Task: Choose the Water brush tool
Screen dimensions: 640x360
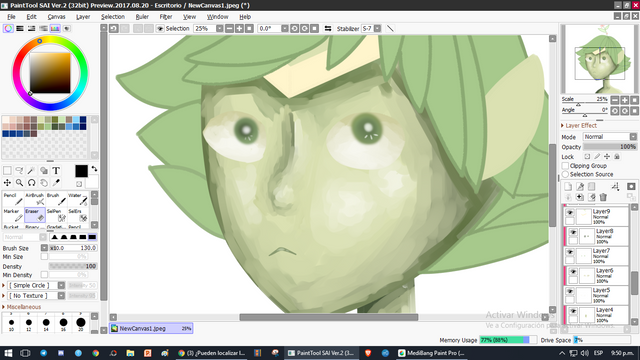Action: (x=78, y=199)
